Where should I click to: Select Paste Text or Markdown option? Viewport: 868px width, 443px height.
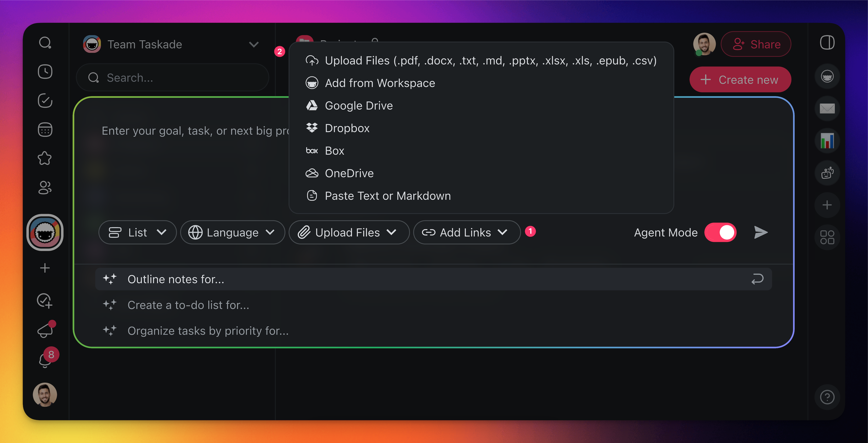tap(388, 196)
